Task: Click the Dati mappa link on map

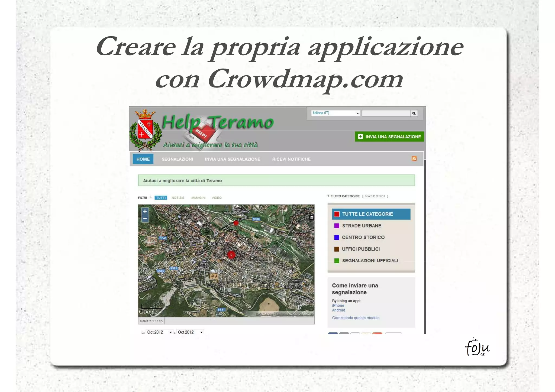Action: pos(264,314)
